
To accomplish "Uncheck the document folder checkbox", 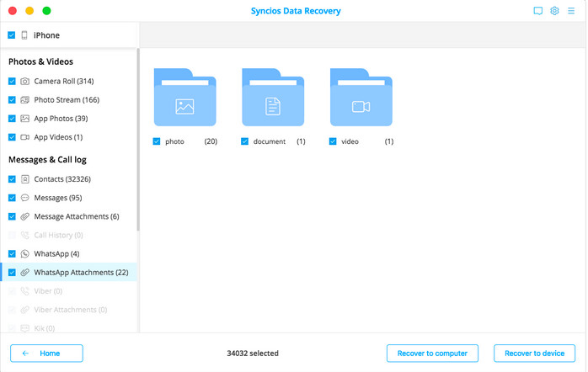I will coord(245,141).
